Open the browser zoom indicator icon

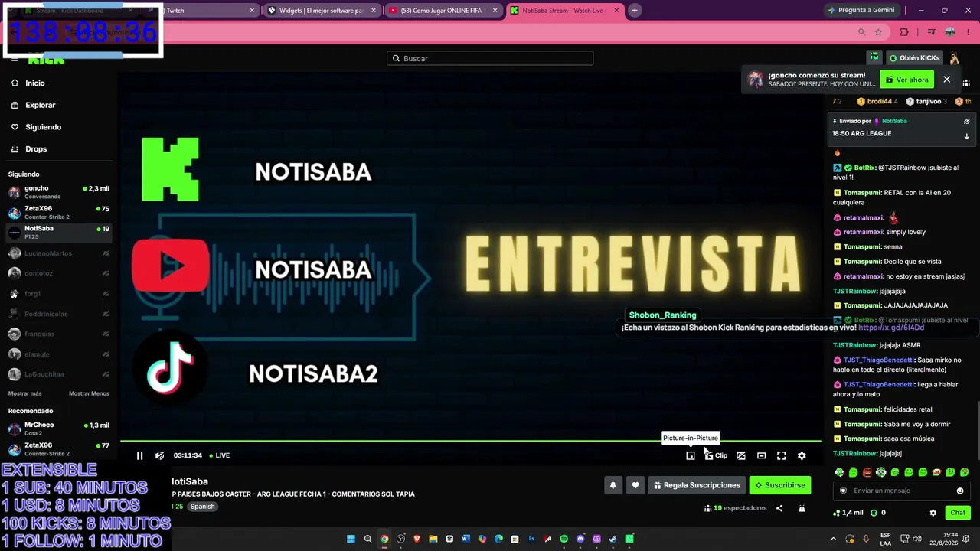tap(862, 32)
